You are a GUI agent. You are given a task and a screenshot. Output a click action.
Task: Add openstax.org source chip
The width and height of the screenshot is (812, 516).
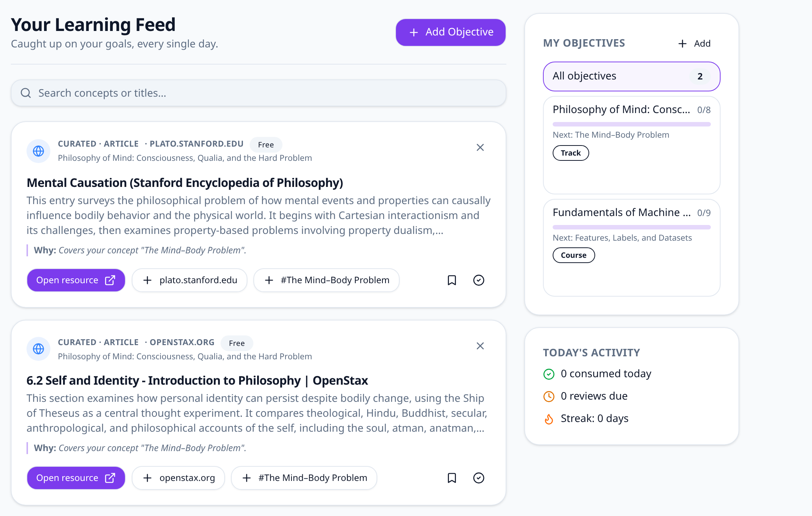(x=178, y=478)
